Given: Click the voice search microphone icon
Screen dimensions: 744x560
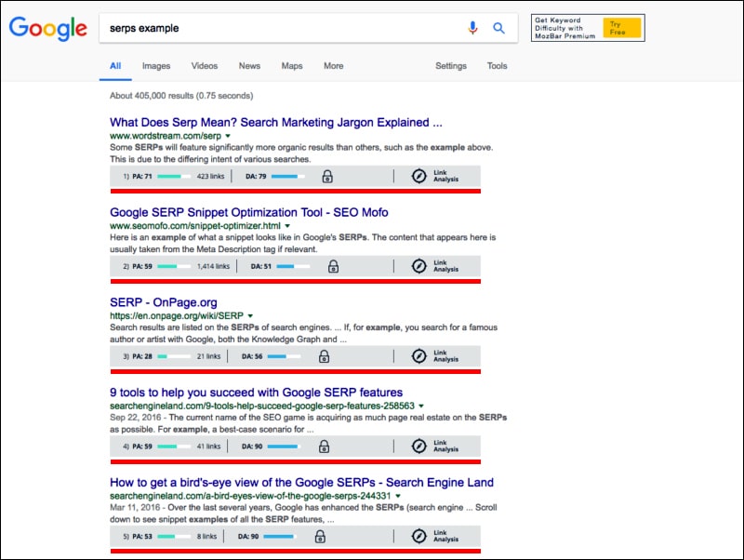Looking at the screenshot, I should click(x=472, y=28).
